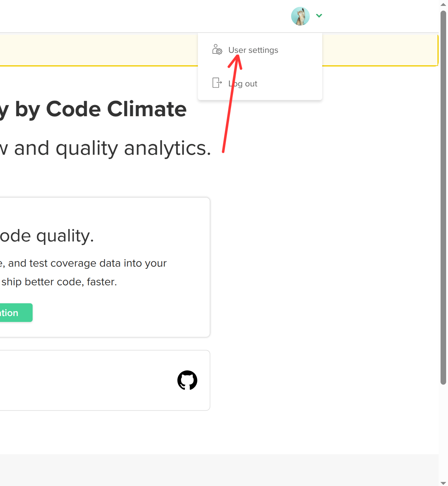Click the vertical scrollbar thumb

tap(443, 198)
